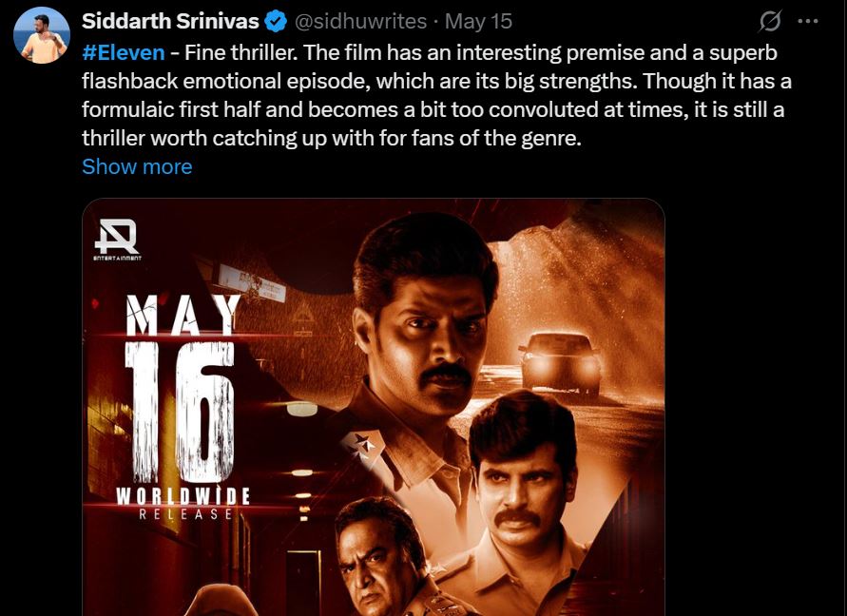Click the 'MAY' text on poster
This screenshot has width=847, height=616.
[x=183, y=314]
